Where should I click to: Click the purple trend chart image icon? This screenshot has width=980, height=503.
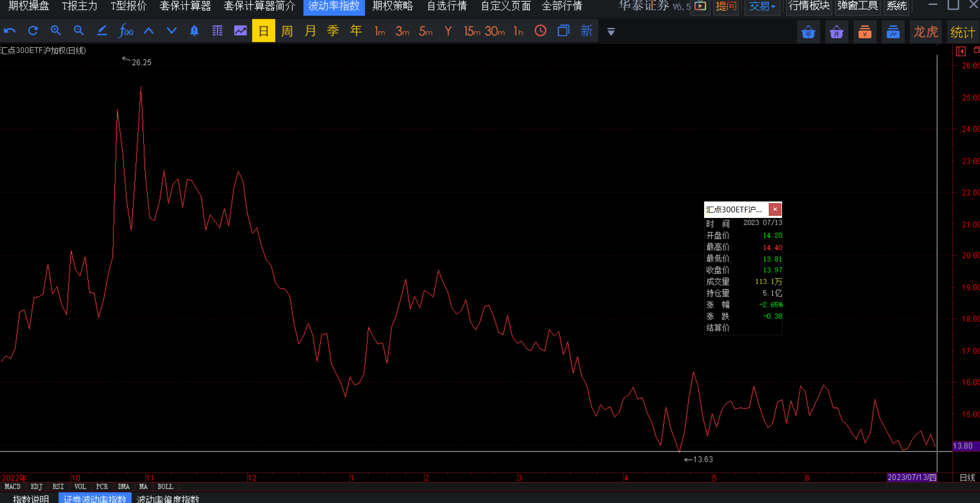pos(240,31)
